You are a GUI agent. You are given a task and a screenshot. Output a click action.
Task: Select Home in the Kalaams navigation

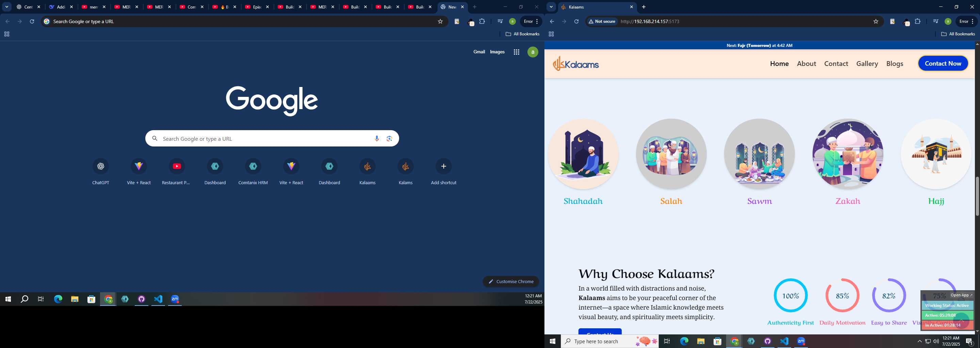[x=779, y=64]
